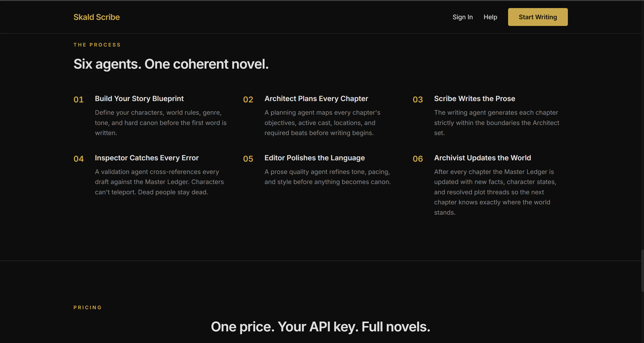Click 'Architect Plans Every Chapter' title
The width and height of the screenshot is (644, 343).
click(x=316, y=99)
